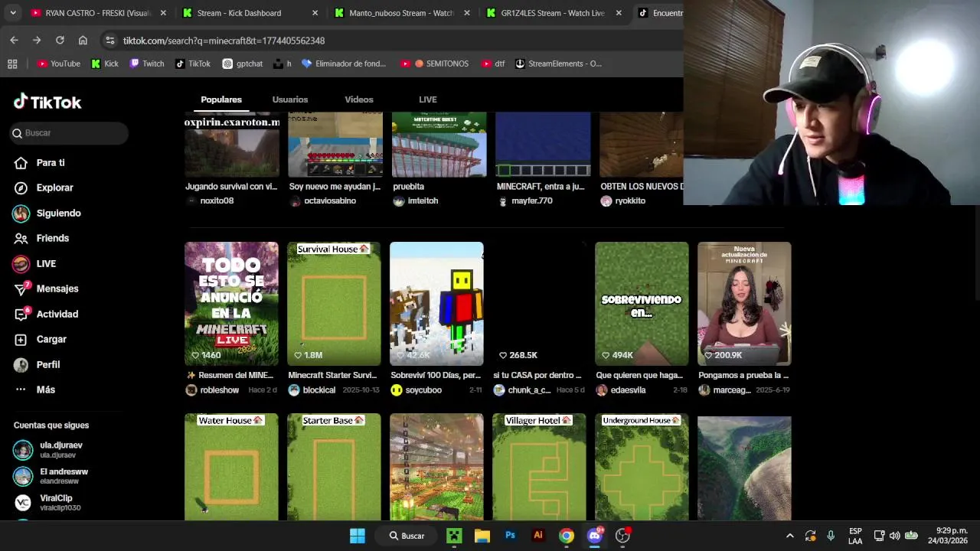Click Cargar to upload video

click(40, 339)
